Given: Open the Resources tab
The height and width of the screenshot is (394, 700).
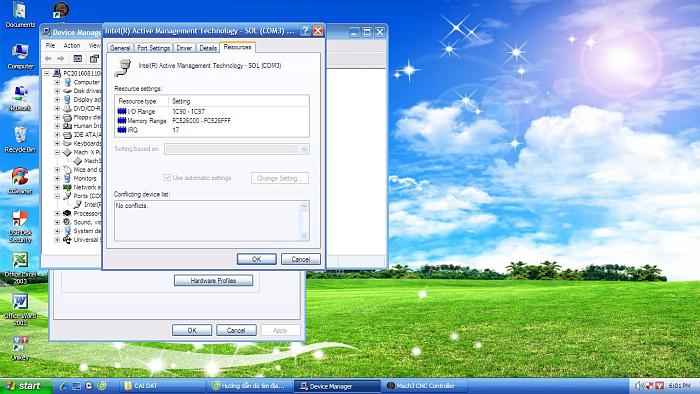Looking at the screenshot, I should [x=237, y=47].
